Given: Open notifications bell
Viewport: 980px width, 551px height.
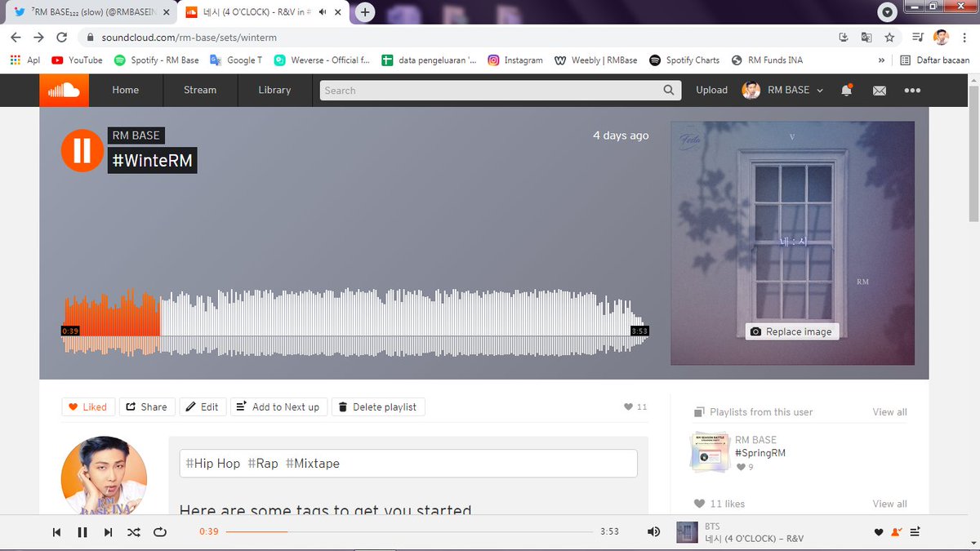Looking at the screenshot, I should 846,90.
